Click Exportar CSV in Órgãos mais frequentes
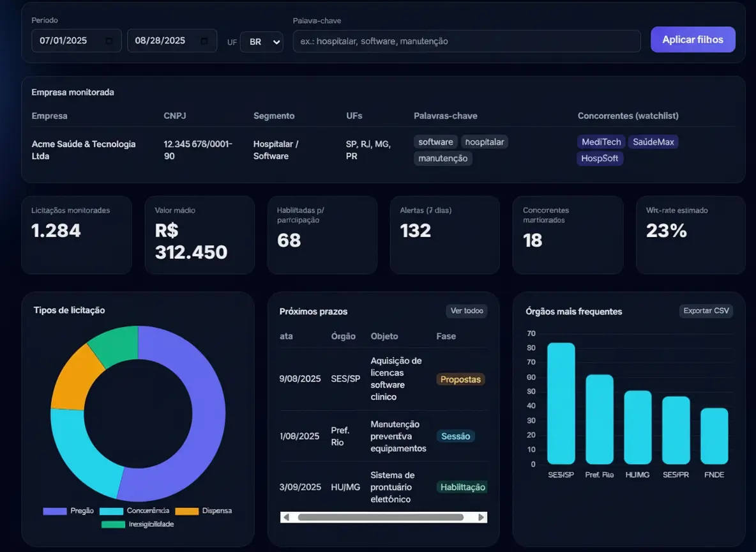The image size is (756, 552). point(706,310)
